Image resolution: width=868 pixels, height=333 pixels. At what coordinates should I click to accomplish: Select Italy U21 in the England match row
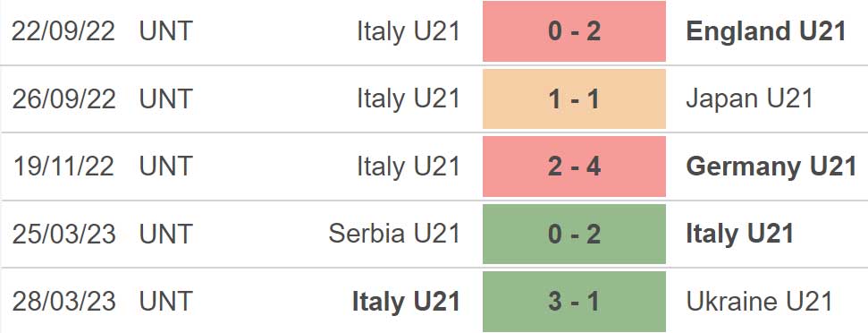(409, 31)
